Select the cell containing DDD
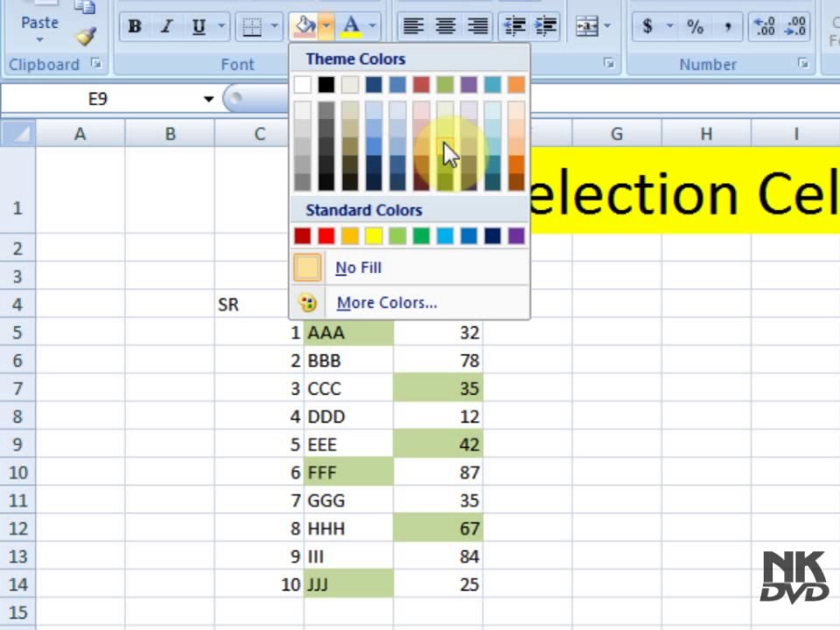The width and height of the screenshot is (840, 630). pyautogui.click(x=348, y=416)
